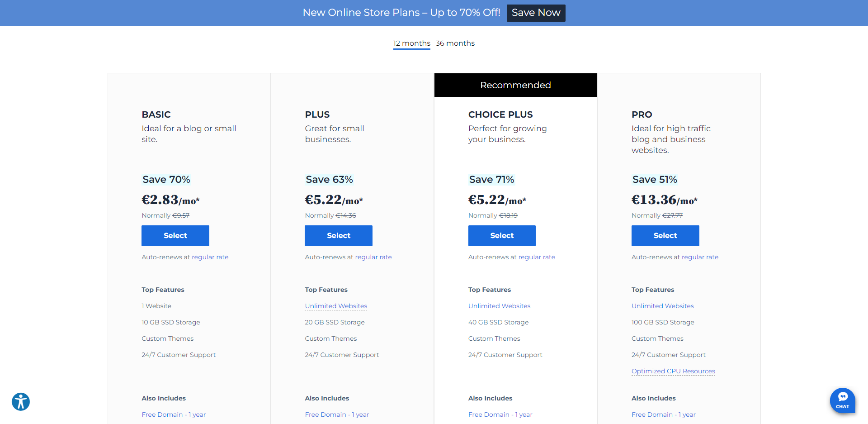The height and width of the screenshot is (424, 868).
Task: Switch to the 36 months billing tab
Action: (455, 43)
